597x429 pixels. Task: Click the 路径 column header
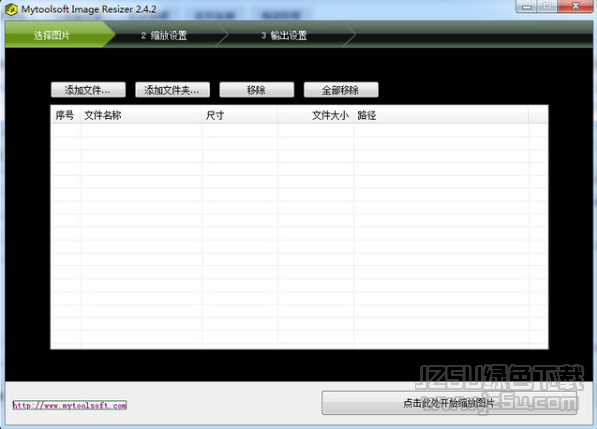tap(441, 115)
